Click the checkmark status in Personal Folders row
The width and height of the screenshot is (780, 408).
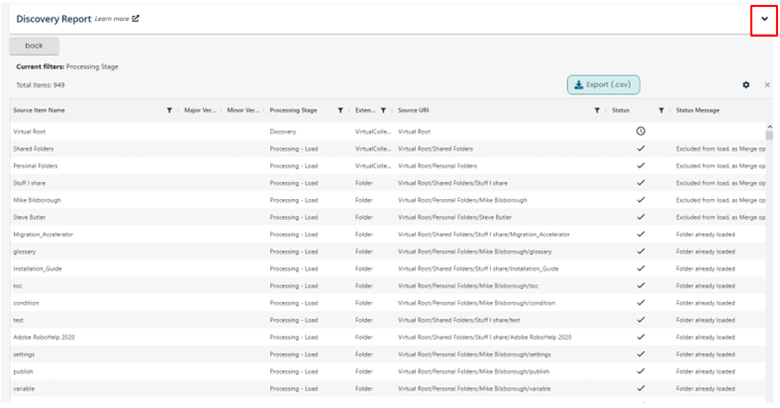(x=641, y=166)
